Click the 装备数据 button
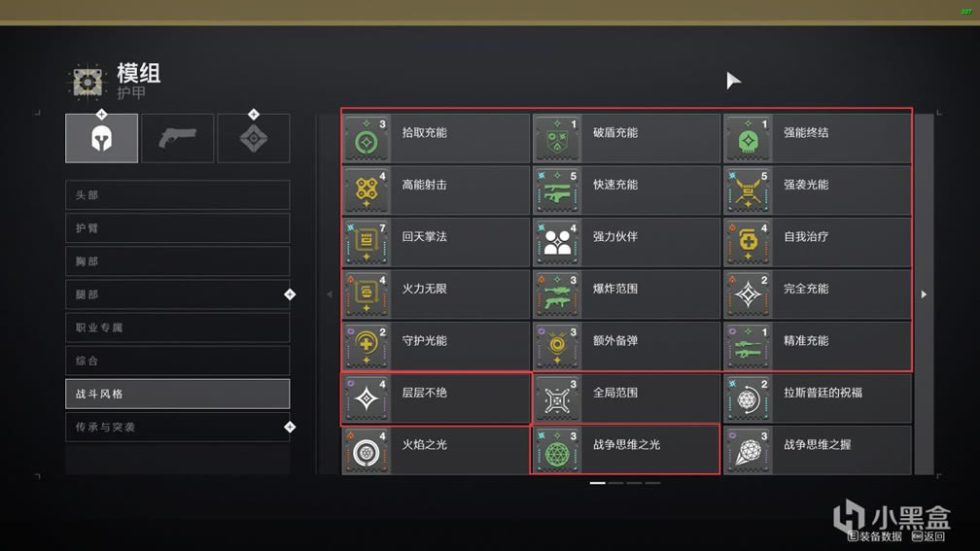980x551 pixels. point(874,536)
